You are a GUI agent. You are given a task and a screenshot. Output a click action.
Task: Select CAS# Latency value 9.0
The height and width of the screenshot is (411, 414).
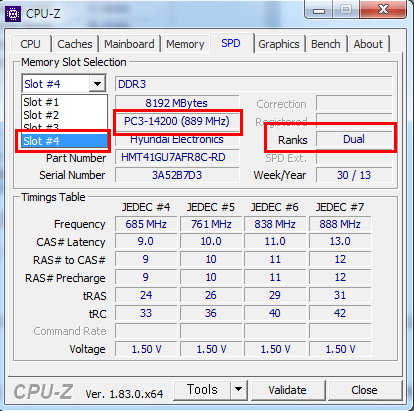pos(146,241)
